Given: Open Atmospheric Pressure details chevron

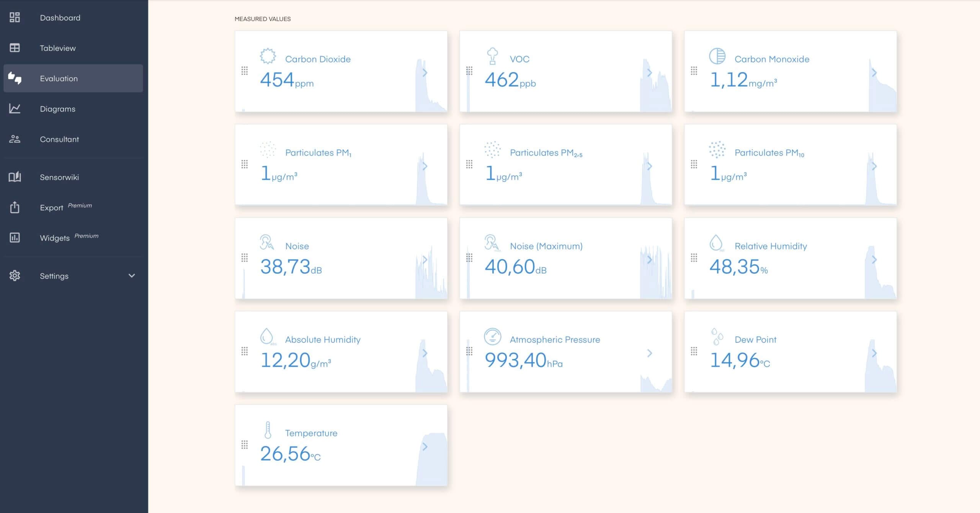Looking at the screenshot, I should [649, 353].
